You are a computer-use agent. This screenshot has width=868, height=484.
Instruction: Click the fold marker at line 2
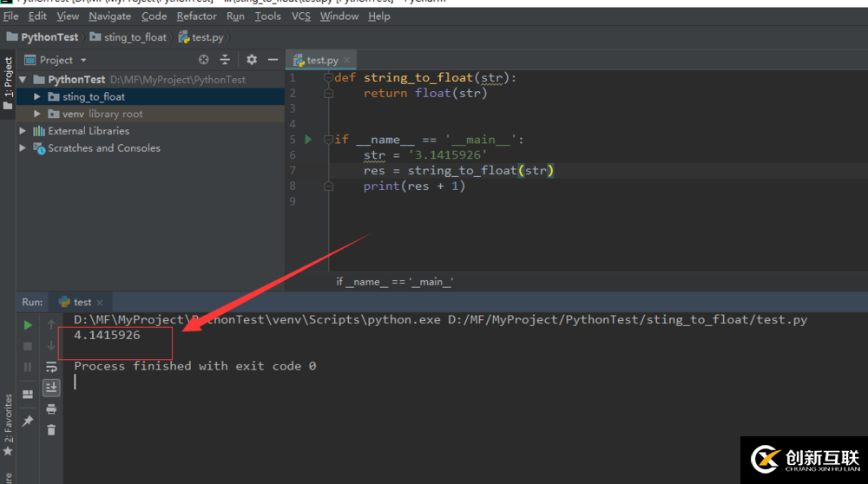[x=328, y=93]
